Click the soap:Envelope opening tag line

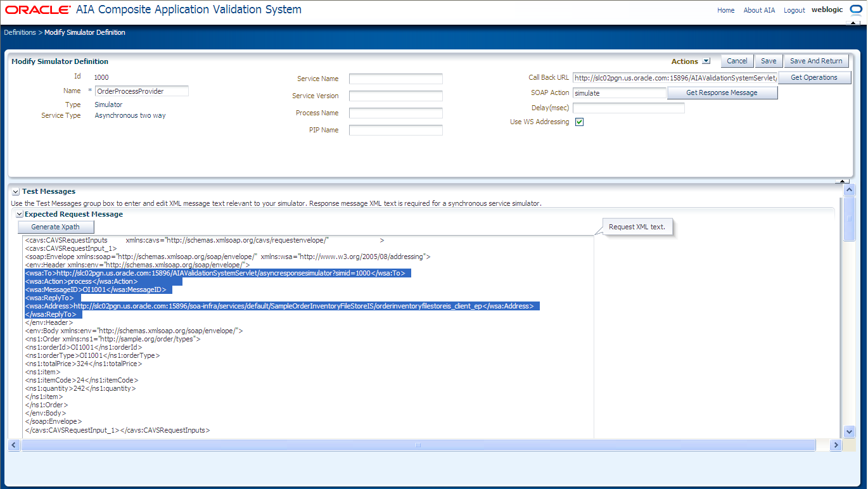(227, 257)
